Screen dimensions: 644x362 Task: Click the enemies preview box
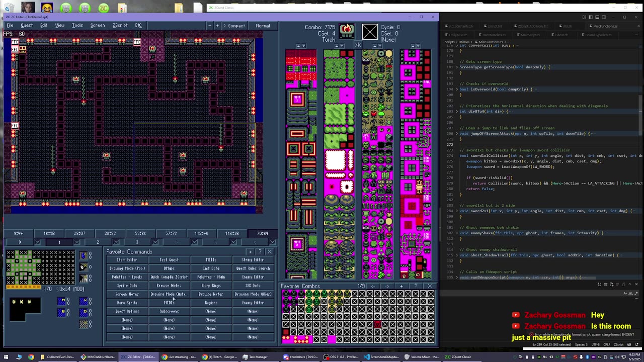(x=25, y=309)
